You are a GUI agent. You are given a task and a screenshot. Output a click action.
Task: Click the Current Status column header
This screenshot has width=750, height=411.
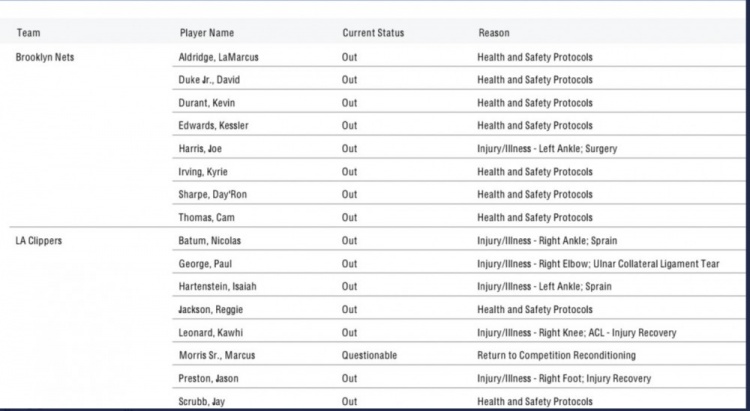pos(373,33)
